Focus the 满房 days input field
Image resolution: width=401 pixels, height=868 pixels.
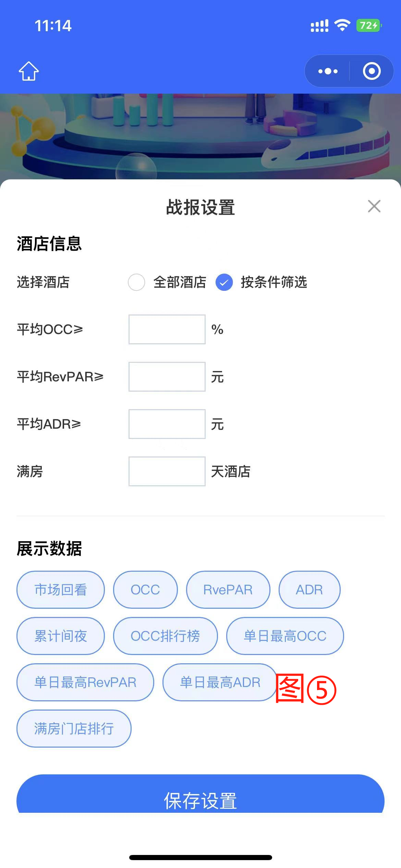(x=167, y=471)
